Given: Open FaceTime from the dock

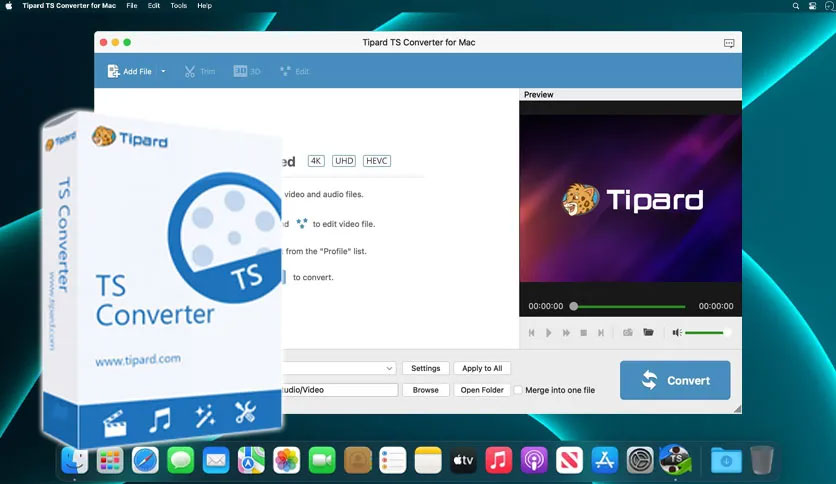Looking at the screenshot, I should coord(322,460).
